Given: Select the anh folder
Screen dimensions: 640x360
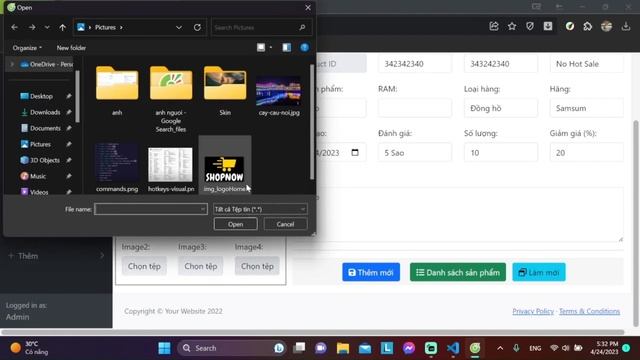Looking at the screenshot, I should (117, 91).
